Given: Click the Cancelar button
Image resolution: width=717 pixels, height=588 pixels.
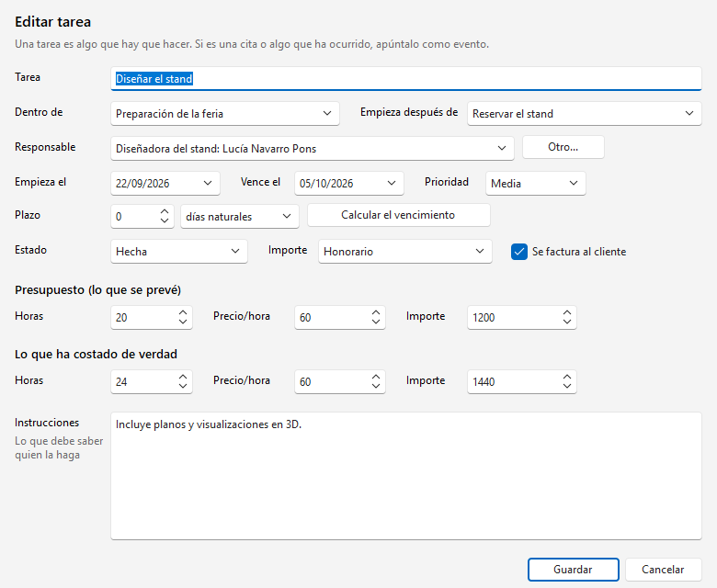Looking at the screenshot, I should point(663,570).
